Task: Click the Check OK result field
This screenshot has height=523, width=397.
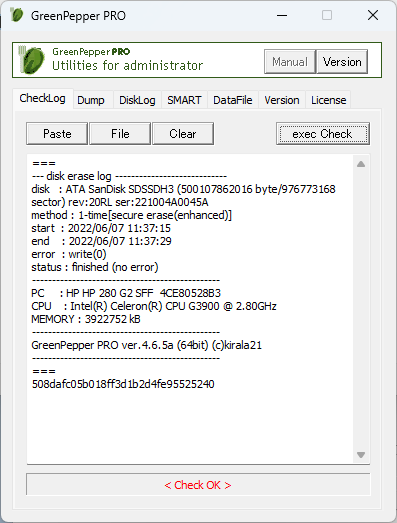Action: pos(198,485)
